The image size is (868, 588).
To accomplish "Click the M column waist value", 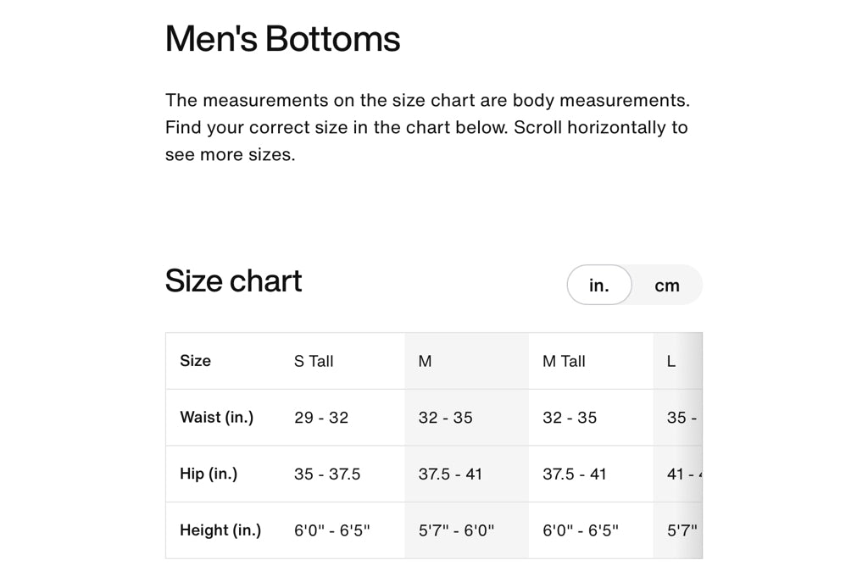I will point(446,418).
